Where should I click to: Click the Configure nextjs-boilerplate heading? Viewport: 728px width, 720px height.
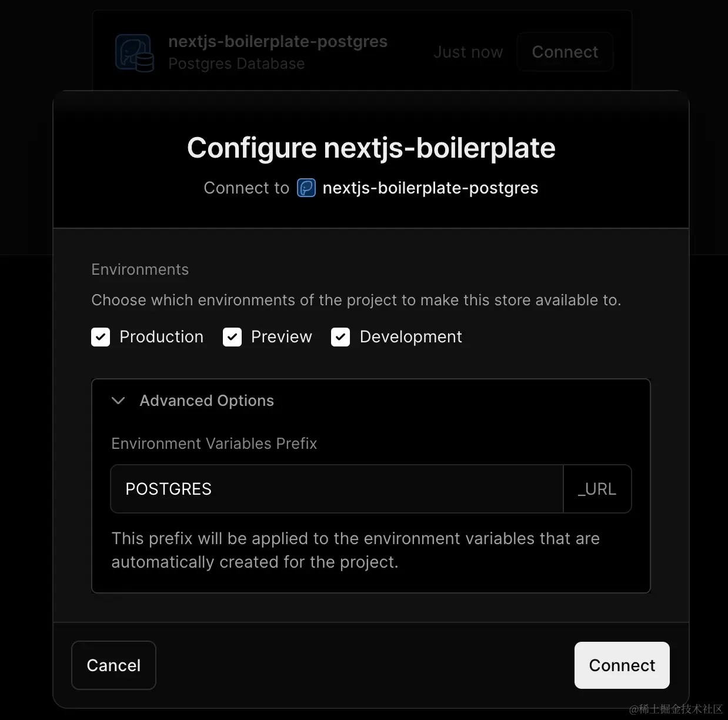click(371, 148)
